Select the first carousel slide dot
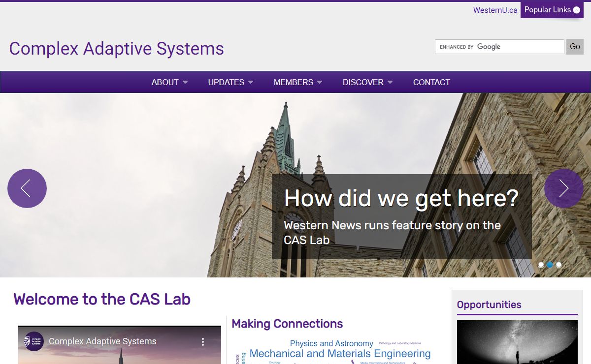 [541, 265]
